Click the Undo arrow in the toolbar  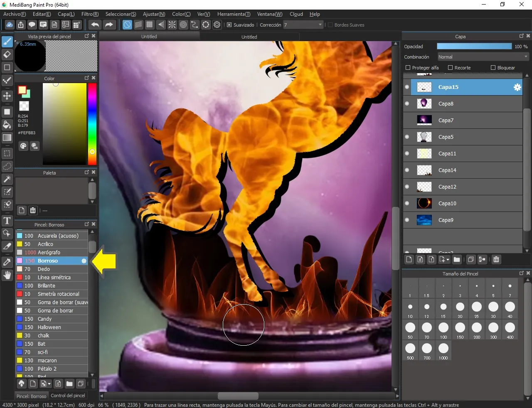[95, 25]
